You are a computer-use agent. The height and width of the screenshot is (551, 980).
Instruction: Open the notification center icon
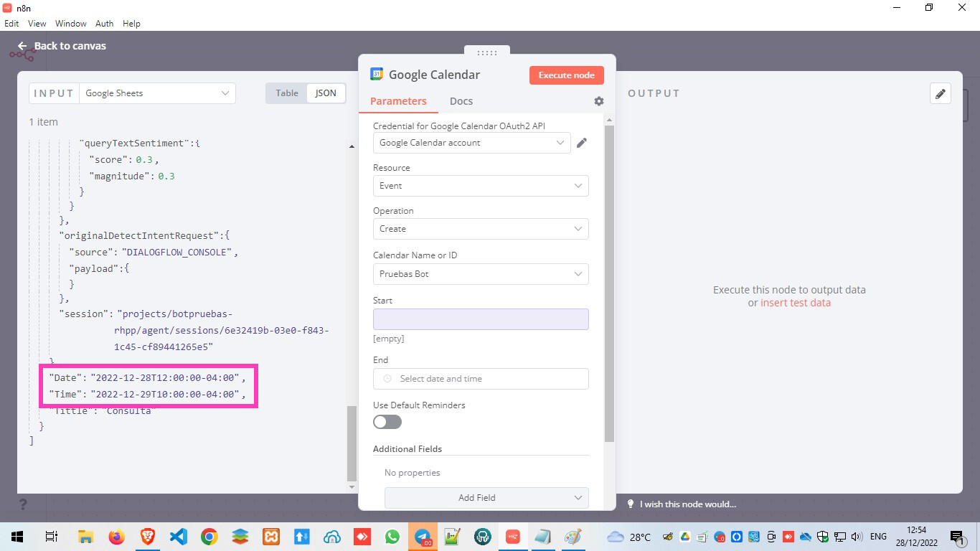[956, 537]
